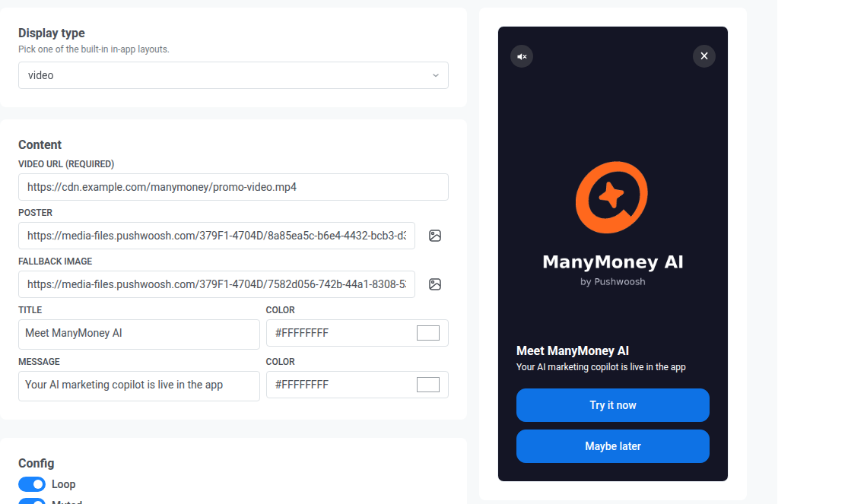
Task: Open the Message color swatch
Action: (427, 385)
